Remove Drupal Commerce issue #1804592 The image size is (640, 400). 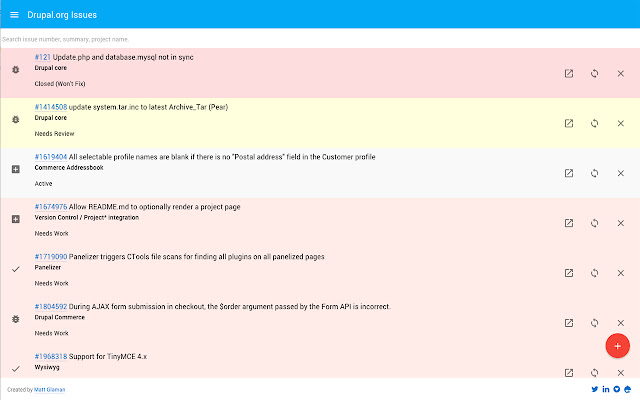620,323
